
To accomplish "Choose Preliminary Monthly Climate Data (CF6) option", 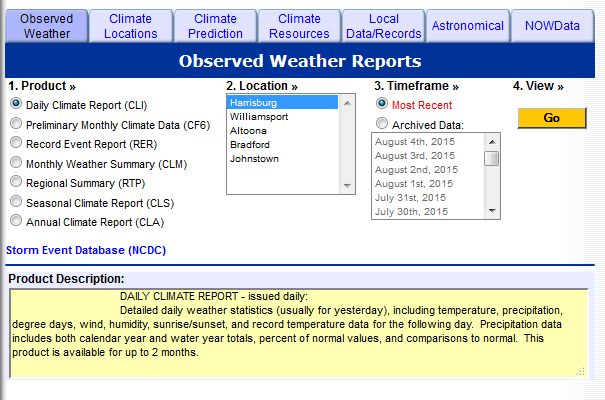I will coord(16,123).
